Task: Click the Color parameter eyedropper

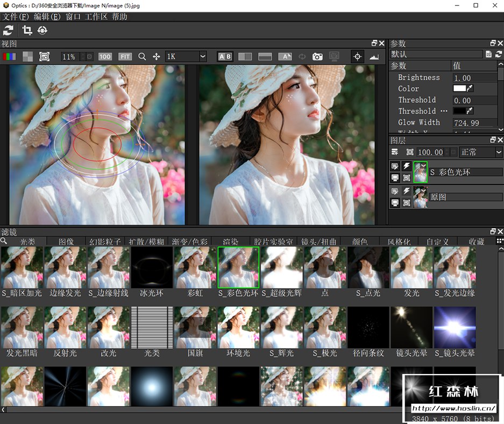Action: coord(470,89)
